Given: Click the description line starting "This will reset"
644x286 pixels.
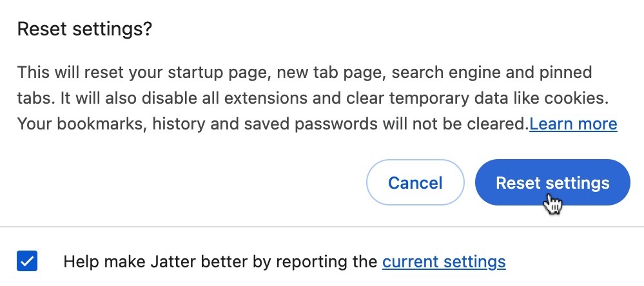Looking at the screenshot, I should coord(304,71).
